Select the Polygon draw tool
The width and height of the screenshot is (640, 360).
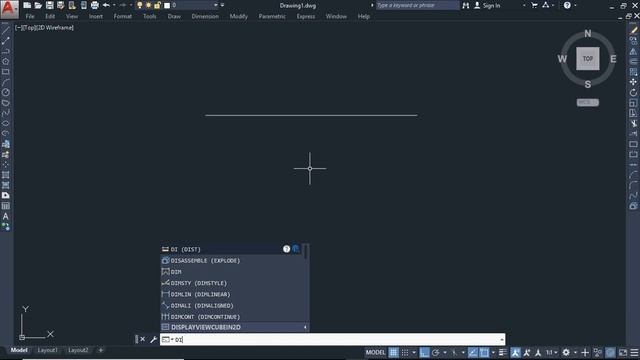click(x=5, y=62)
